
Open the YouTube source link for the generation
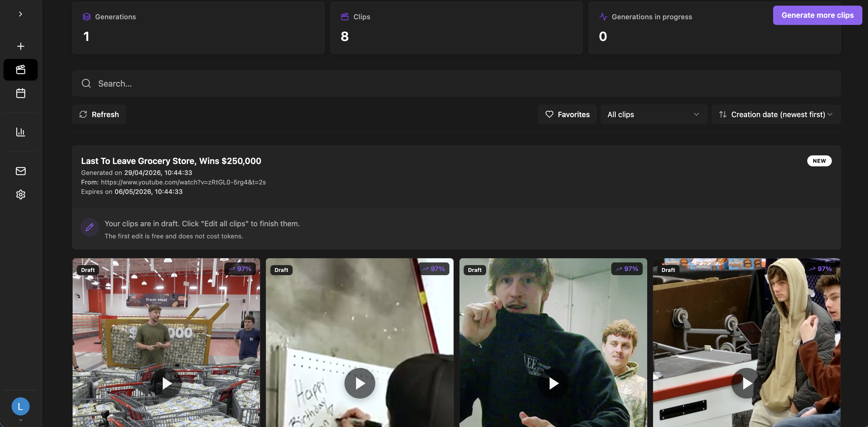(183, 182)
